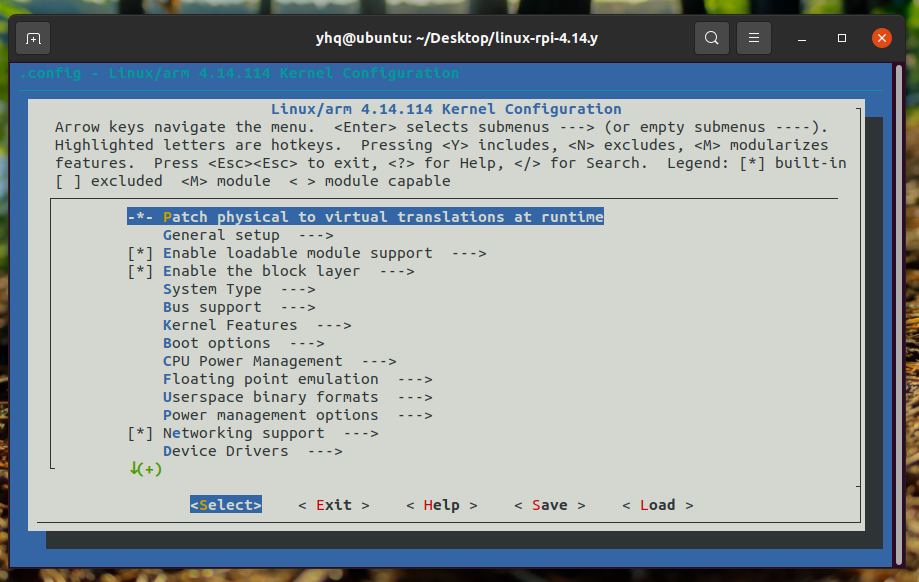
Task: Open the terminal search icon
Action: (711, 37)
